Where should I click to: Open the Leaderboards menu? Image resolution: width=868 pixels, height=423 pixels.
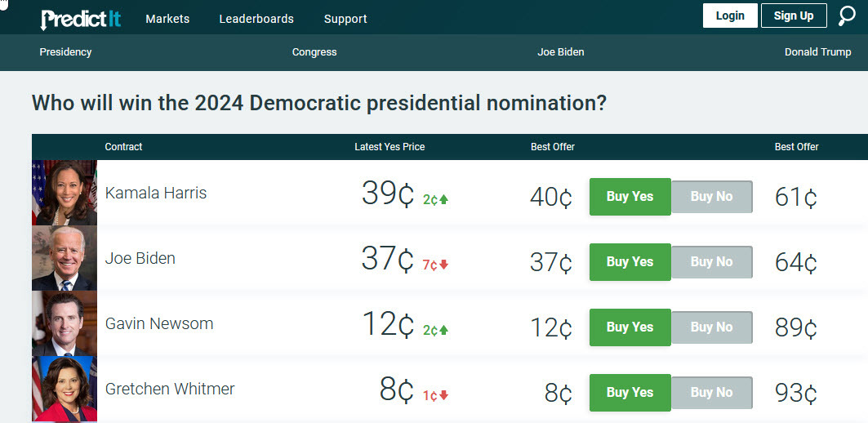(x=256, y=19)
